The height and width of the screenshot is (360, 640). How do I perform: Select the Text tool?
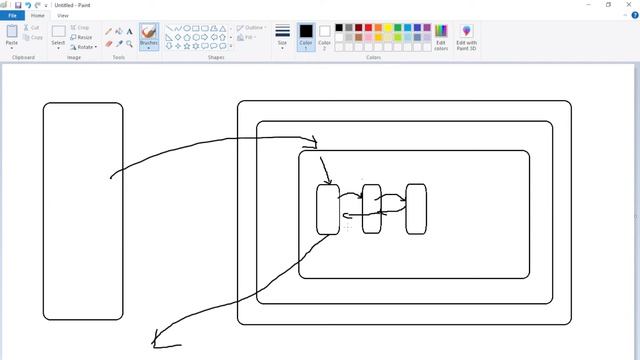pyautogui.click(x=129, y=31)
